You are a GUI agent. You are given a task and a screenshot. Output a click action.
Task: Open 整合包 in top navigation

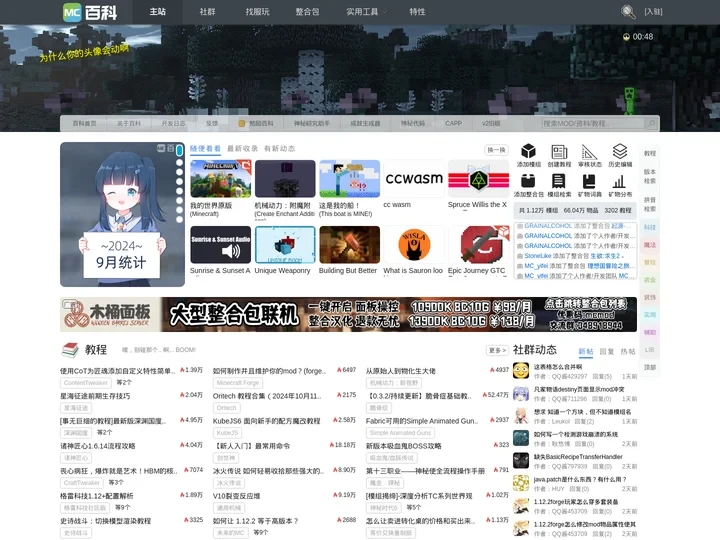click(x=307, y=12)
